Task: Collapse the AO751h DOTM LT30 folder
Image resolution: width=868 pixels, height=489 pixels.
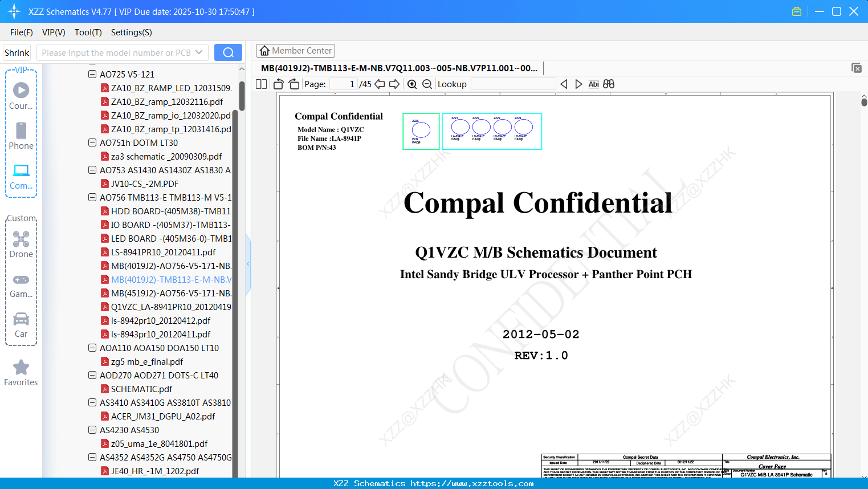Action: 92,142
